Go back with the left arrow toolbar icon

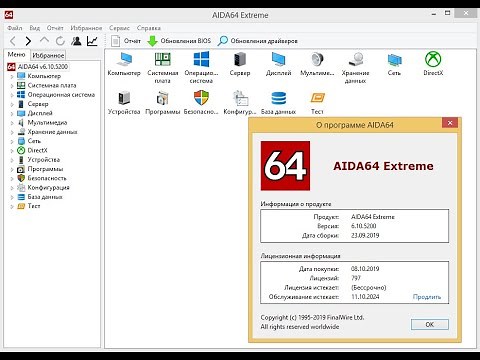[x=13, y=41]
